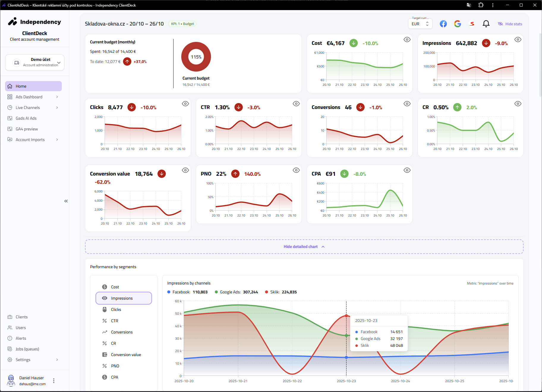The image size is (542, 392).
Task: Step up the EUR target currency selector
Action: coord(427,22)
